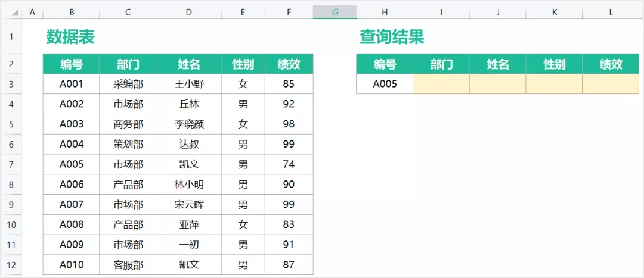Select the A010 cell in 数据表
The image size is (644, 278).
[x=72, y=265]
